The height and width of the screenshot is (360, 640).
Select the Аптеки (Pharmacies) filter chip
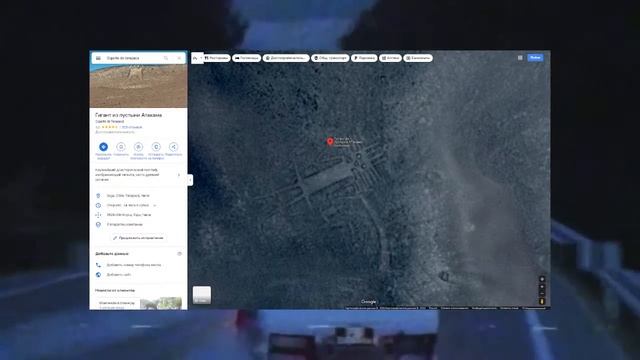coord(390,58)
